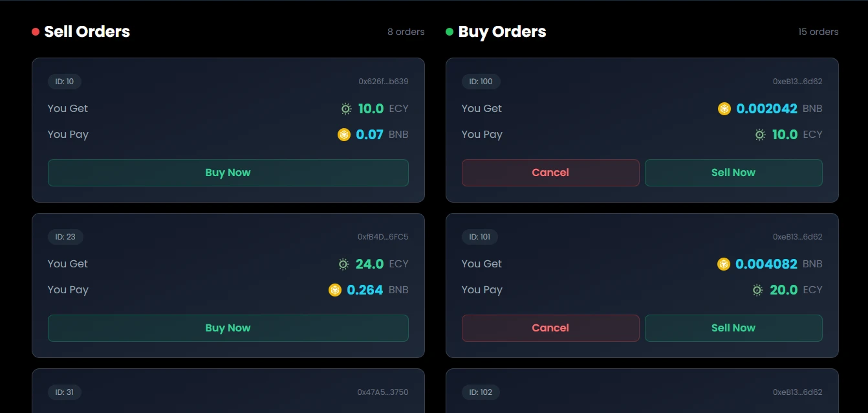This screenshot has height=413, width=868.
Task: Open wallet address 0x626f...b639
Action: [383, 82]
